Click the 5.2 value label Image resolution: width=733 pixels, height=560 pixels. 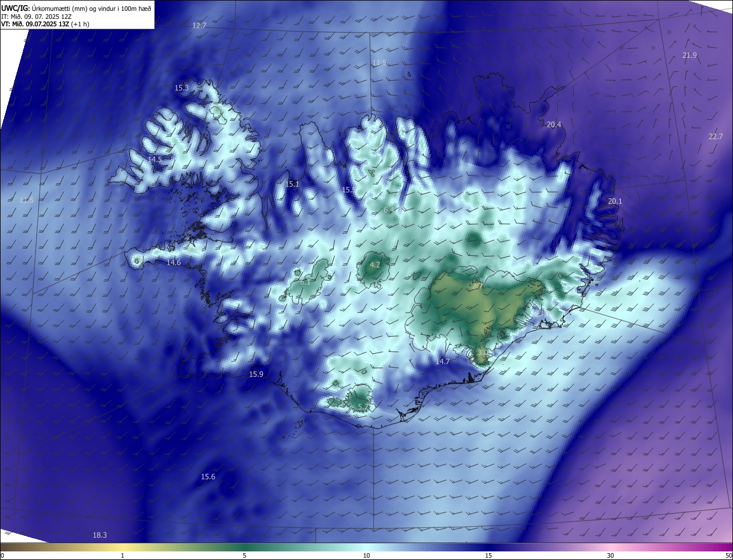click(x=363, y=407)
